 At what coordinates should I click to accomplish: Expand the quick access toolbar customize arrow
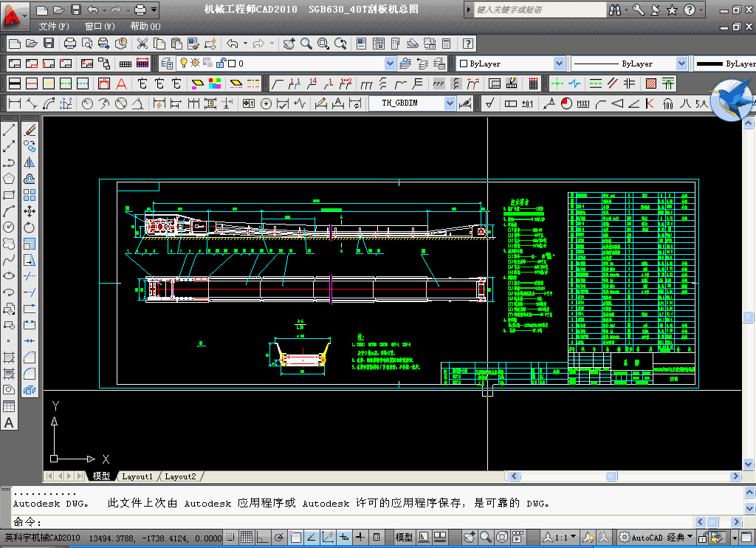tap(154, 10)
